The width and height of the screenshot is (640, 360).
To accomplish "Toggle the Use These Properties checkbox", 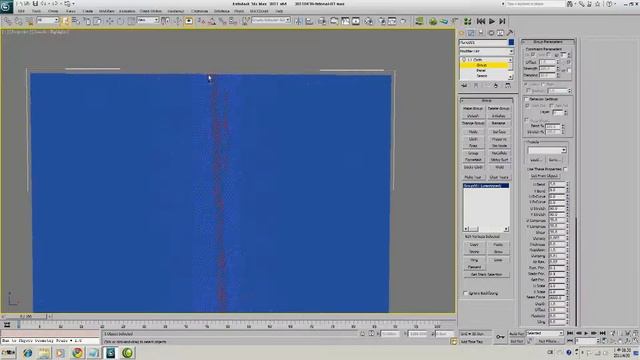I will pos(565,169).
